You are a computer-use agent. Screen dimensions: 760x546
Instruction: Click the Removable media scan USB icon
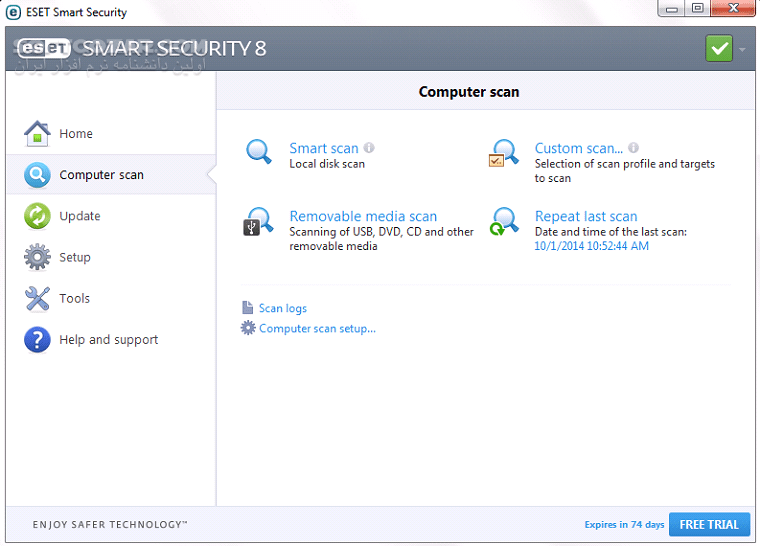[258, 222]
